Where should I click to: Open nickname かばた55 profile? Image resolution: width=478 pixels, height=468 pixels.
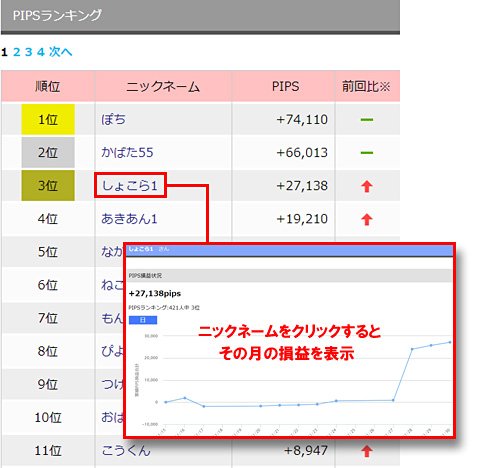[x=127, y=153]
